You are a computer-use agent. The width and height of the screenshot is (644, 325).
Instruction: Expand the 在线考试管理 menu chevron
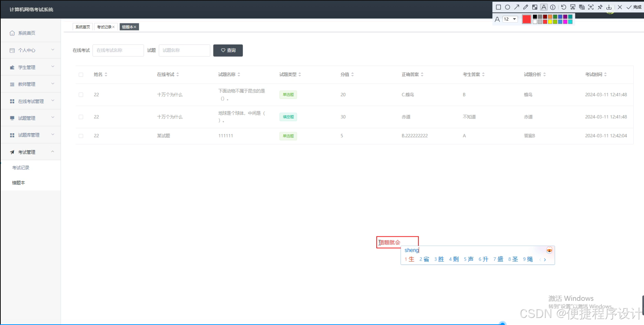pos(53,101)
